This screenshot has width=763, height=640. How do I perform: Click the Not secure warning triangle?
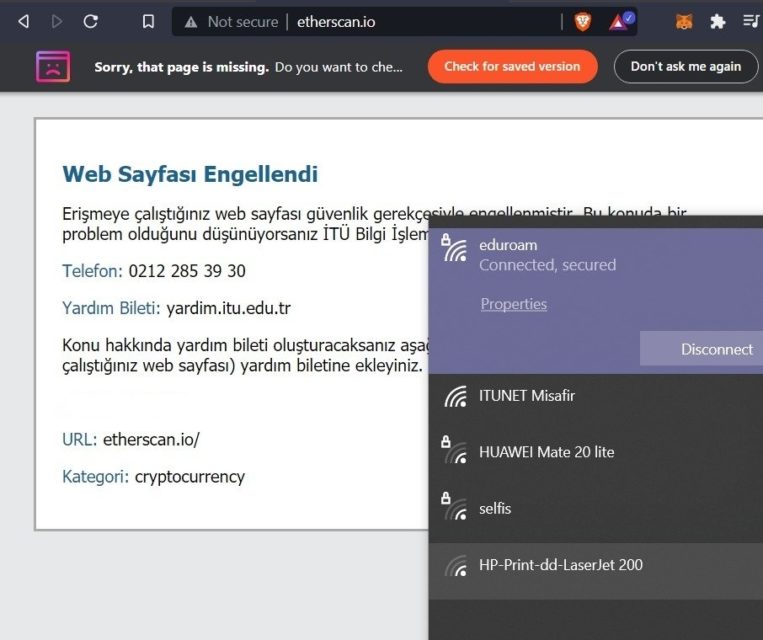point(191,22)
